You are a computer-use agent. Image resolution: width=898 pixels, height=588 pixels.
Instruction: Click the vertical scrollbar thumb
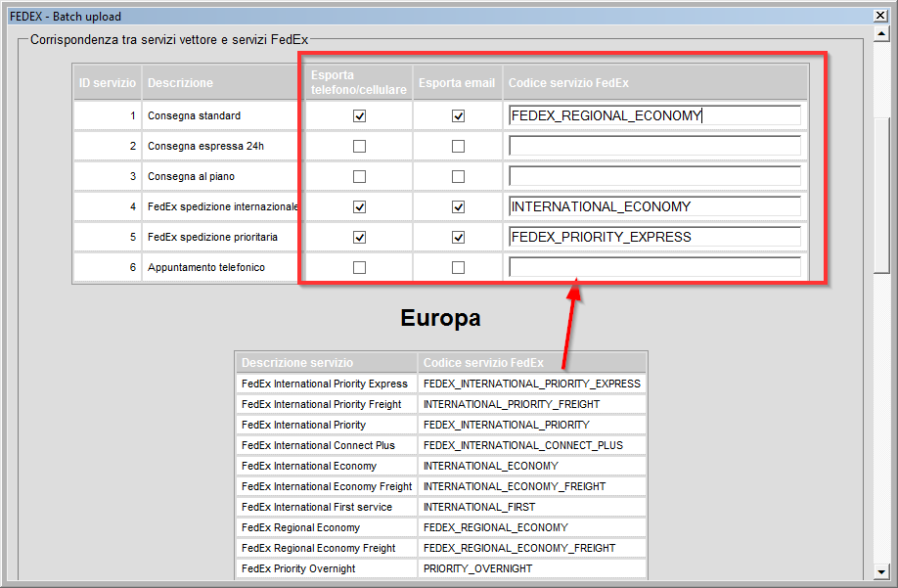coord(880,196)
